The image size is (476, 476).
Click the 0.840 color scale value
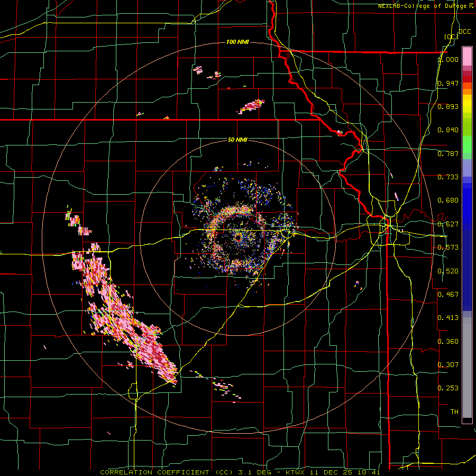point(448,130)
